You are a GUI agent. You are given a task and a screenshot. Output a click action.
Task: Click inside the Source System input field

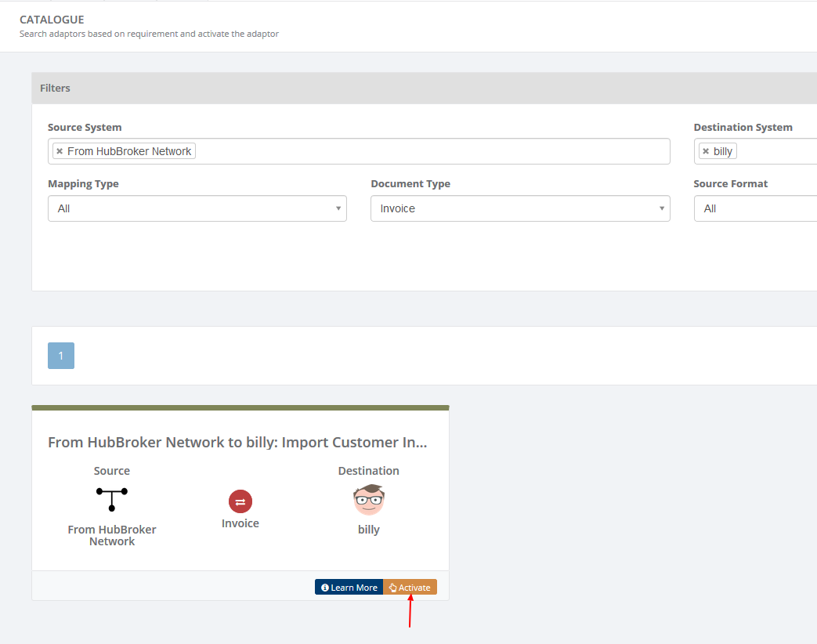(x=359, y=151)
